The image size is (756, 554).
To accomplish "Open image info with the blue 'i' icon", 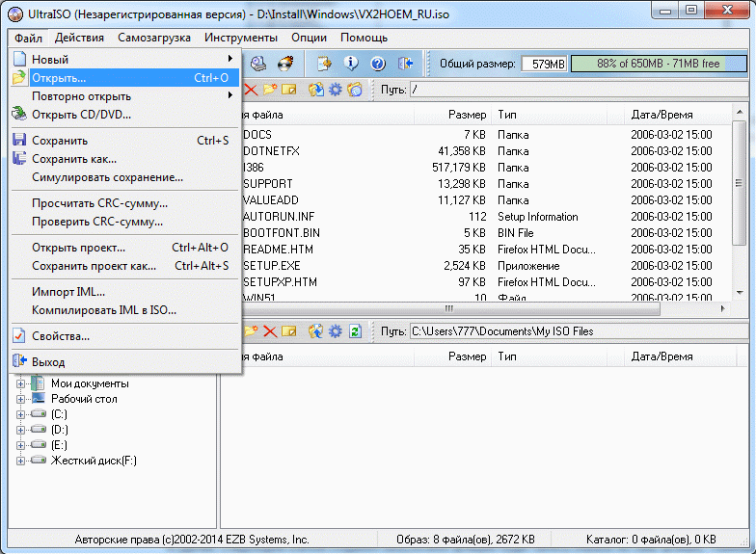I will click(351, 64).
